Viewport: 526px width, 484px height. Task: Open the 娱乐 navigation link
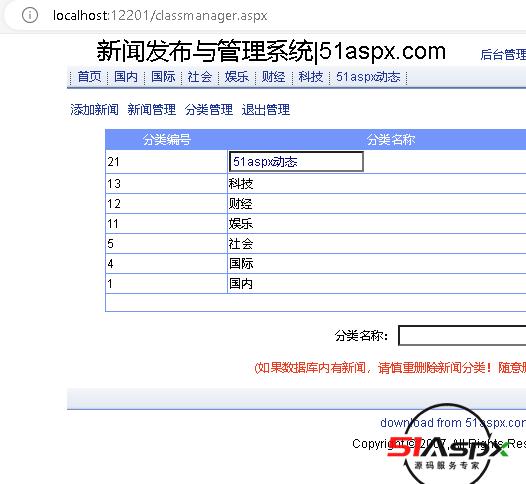(237, 77)
